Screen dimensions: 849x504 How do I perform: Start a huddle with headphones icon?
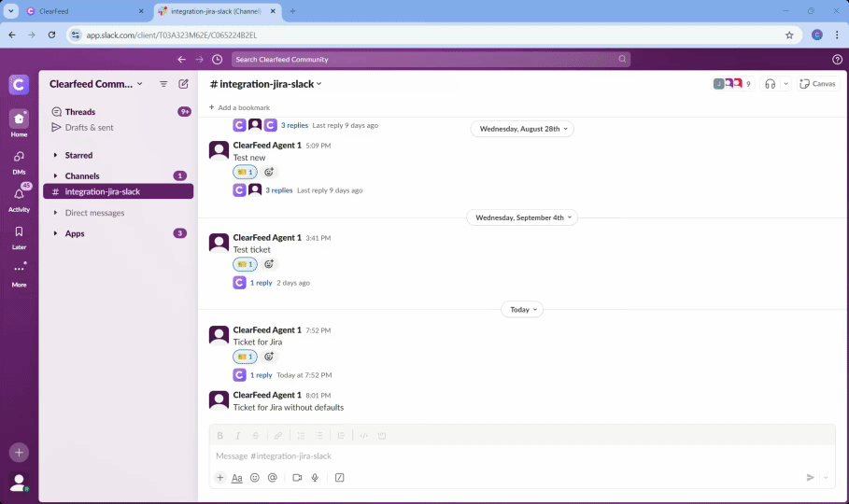771,84
